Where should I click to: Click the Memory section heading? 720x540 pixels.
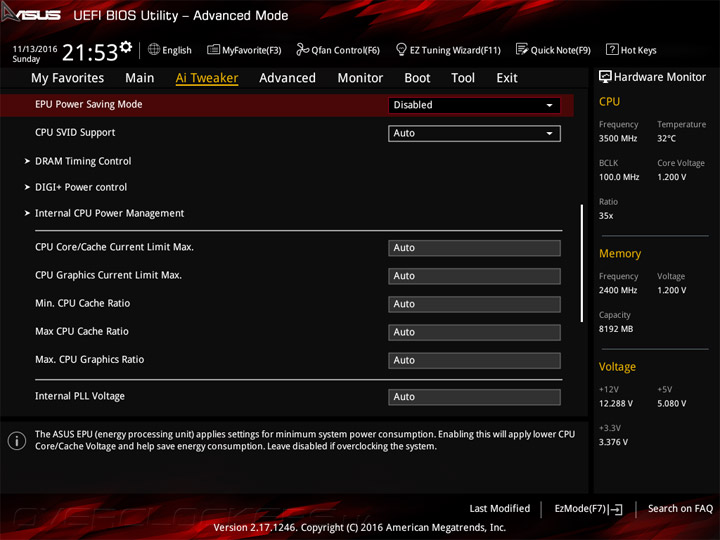point(620,254)
